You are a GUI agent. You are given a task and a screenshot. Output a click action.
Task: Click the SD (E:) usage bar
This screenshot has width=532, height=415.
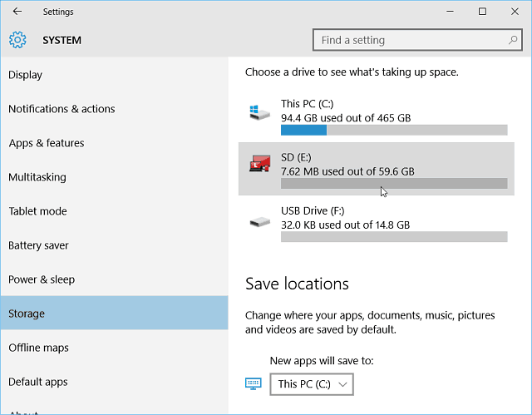click(x=394, y=184)
